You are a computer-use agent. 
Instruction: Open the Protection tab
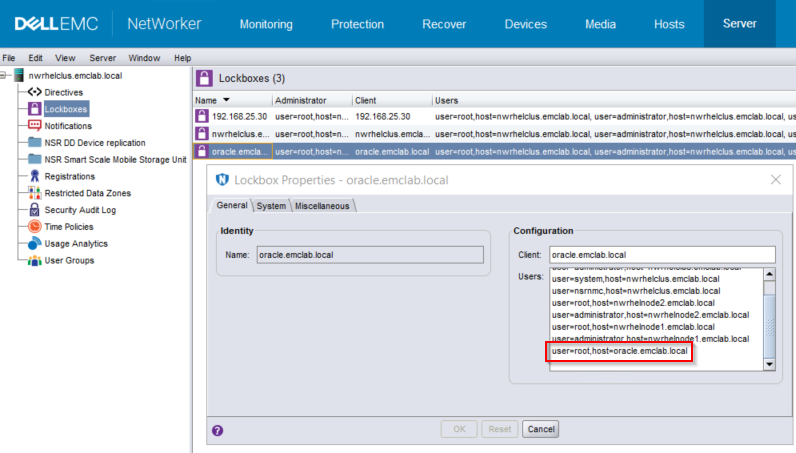coord(357,24)
